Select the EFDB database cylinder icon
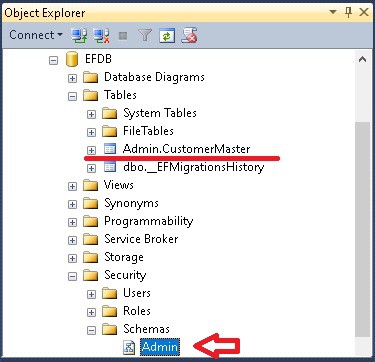 coord(72,60)
